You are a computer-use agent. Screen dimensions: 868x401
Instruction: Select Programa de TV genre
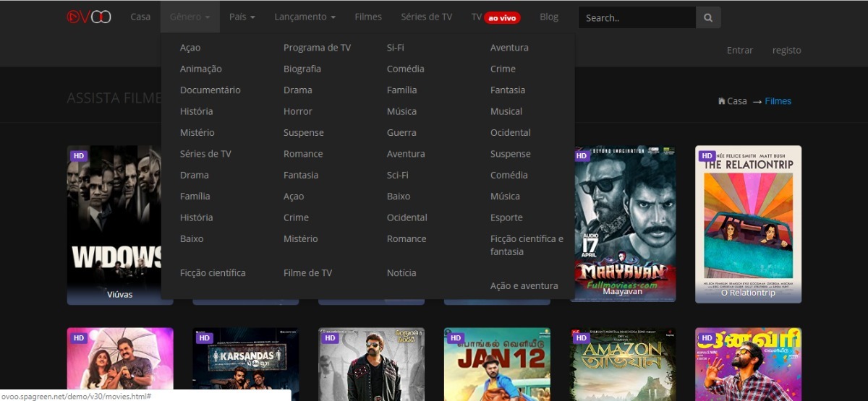317,48
